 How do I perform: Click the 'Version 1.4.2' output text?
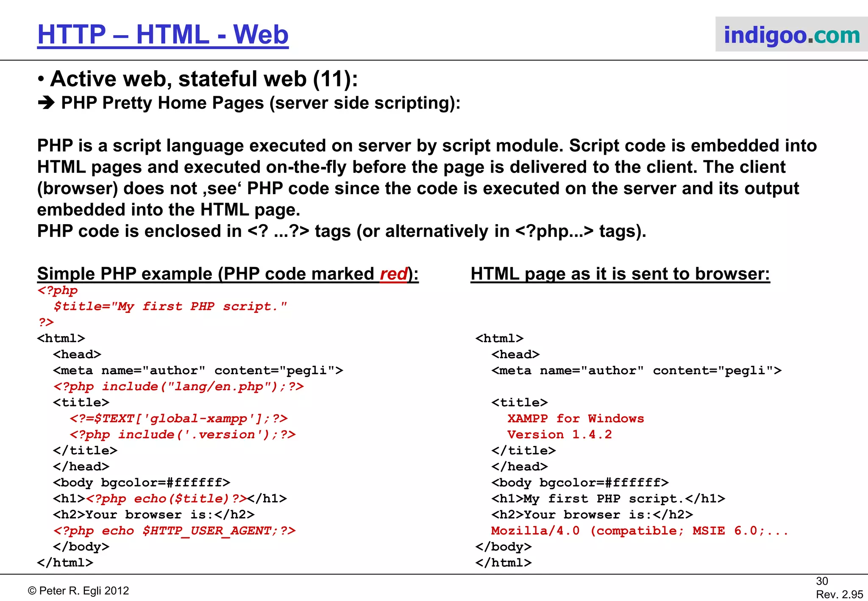pyautogui.click(x=559, y=435)
